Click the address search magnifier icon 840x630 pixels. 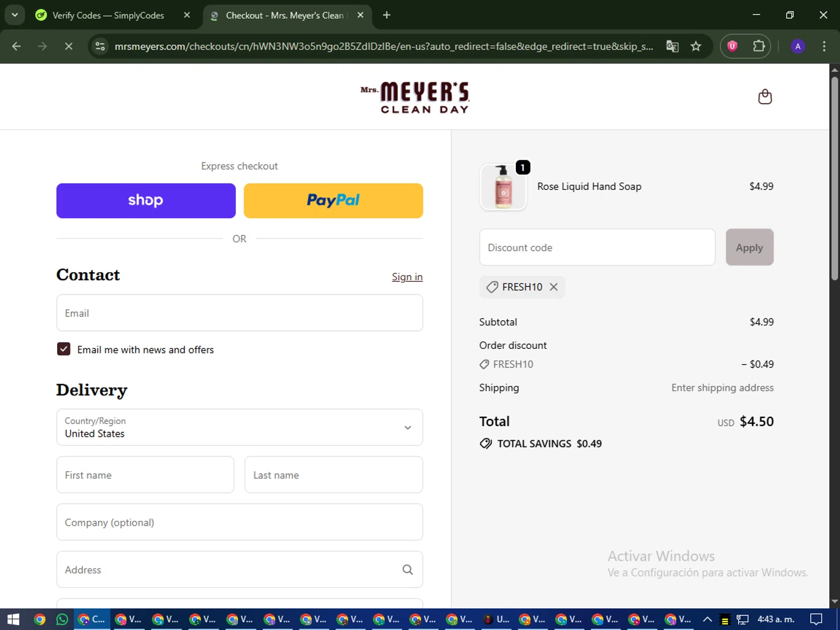coord(408,570)
